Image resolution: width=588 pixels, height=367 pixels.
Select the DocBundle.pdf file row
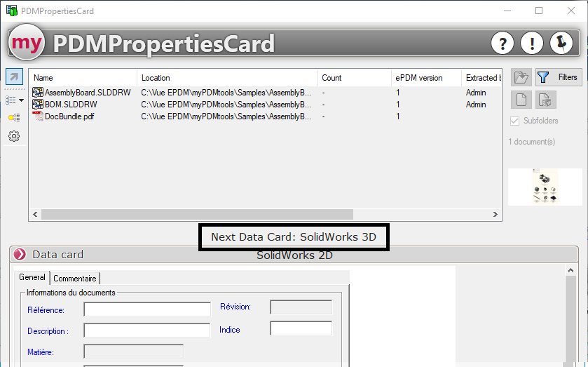pos(69,116)
